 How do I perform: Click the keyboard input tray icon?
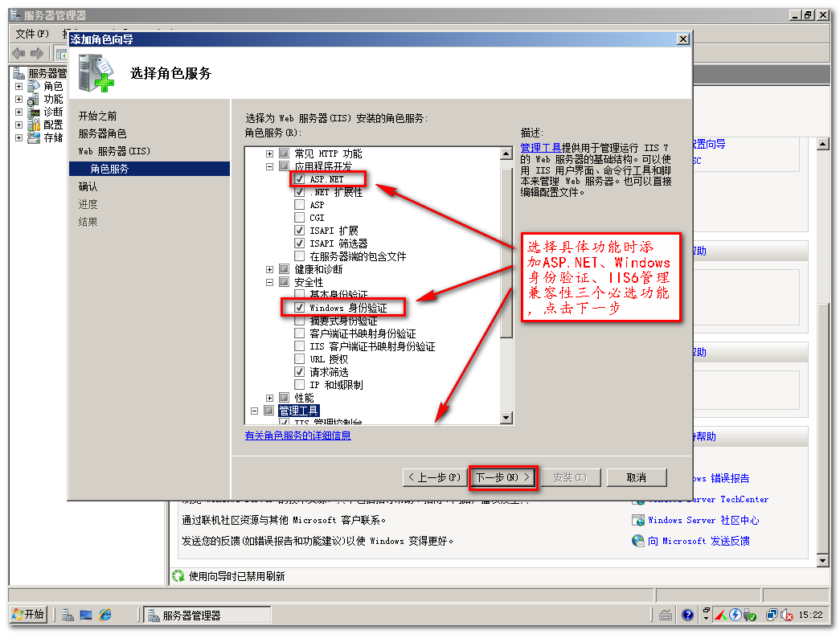coord(666,615)
